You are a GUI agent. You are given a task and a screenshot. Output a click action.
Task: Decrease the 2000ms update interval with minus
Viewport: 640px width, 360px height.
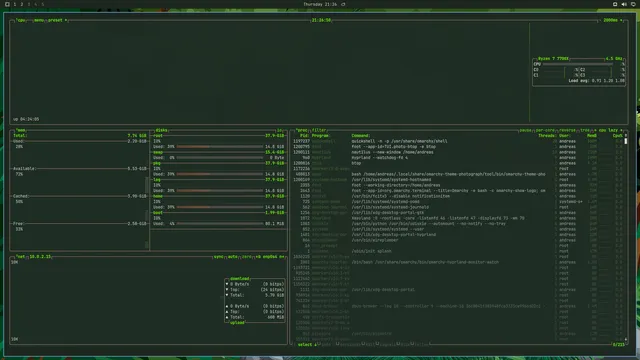pos(601,20)
